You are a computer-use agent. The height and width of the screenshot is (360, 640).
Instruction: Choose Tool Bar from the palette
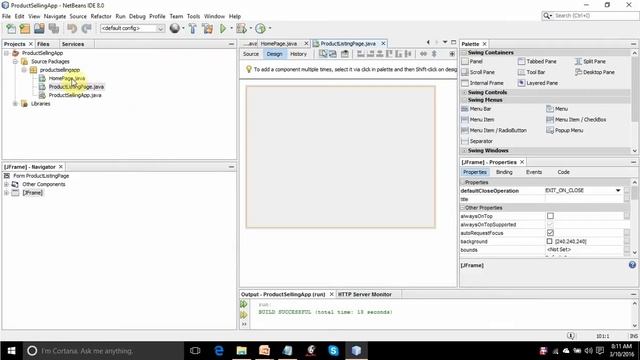[x=531, y=72]
